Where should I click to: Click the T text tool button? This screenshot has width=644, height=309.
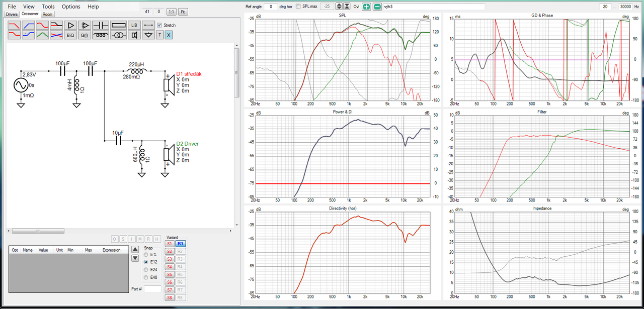[x=160, y=35]
